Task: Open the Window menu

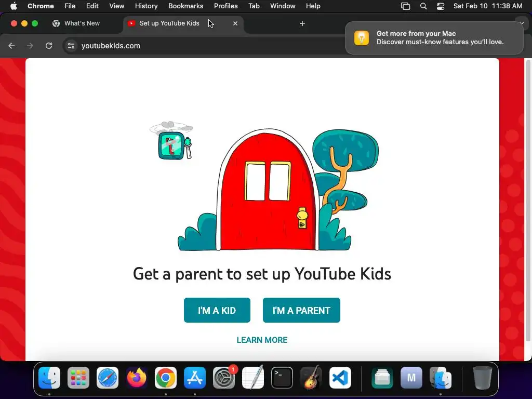Action: pos(283,6)
